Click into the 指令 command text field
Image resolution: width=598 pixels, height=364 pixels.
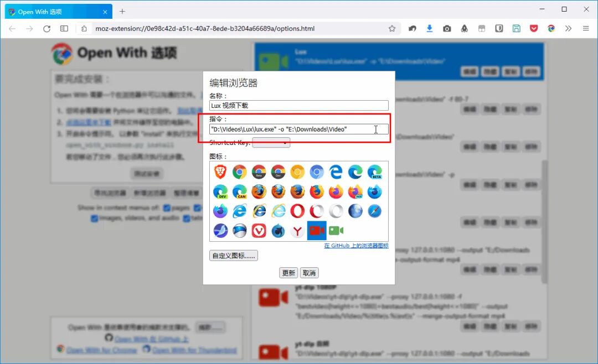click(298, 129)
